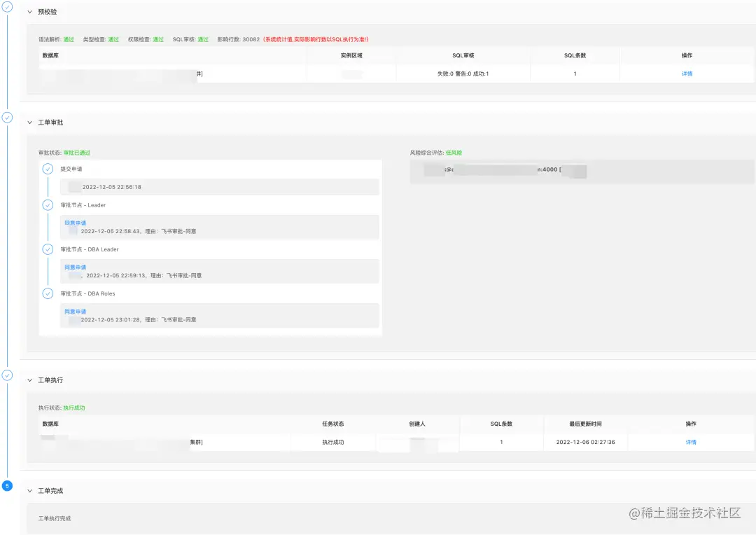Click SQL条数 header in 预校验 table
The width and height of the screenshot is (756, 535).
[x=575, y=55]
